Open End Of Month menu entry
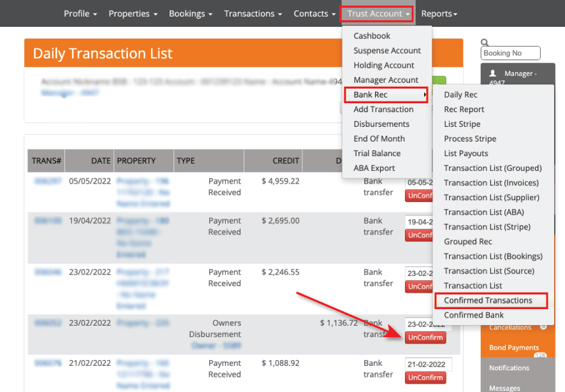The height and width of the screenshot is (392, 565). 379,139
